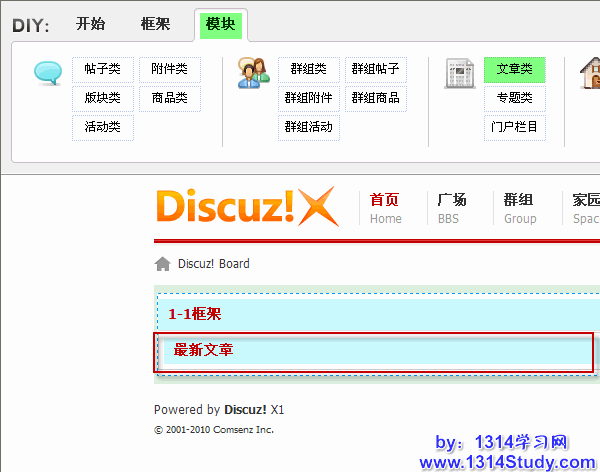Screen dimensions: 600x472
Task: Choose the 帖子类 module
Action: (x=103, y=69)
